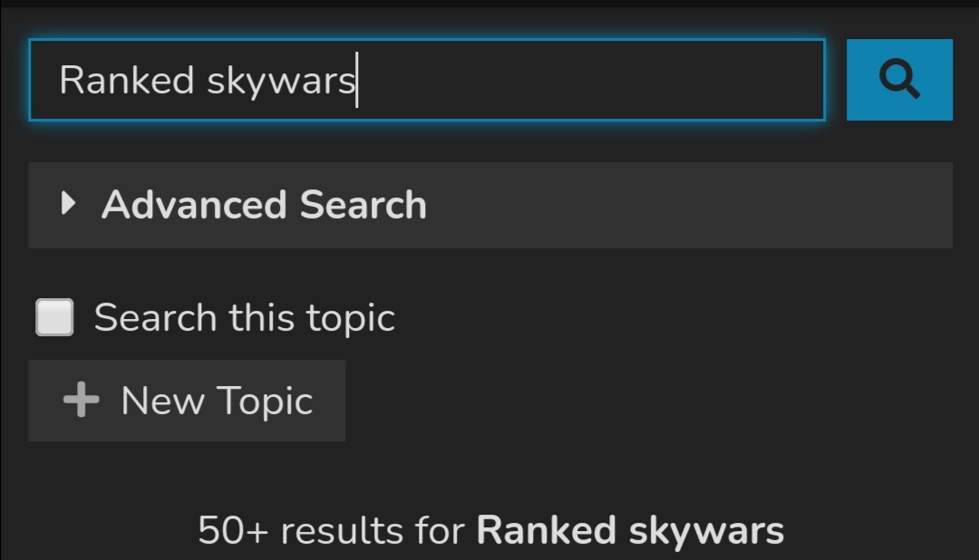Viewport: 979px width, 560px height.
Task: Click the triangle arrow before Advanced Search
Action: coord(68,204)
